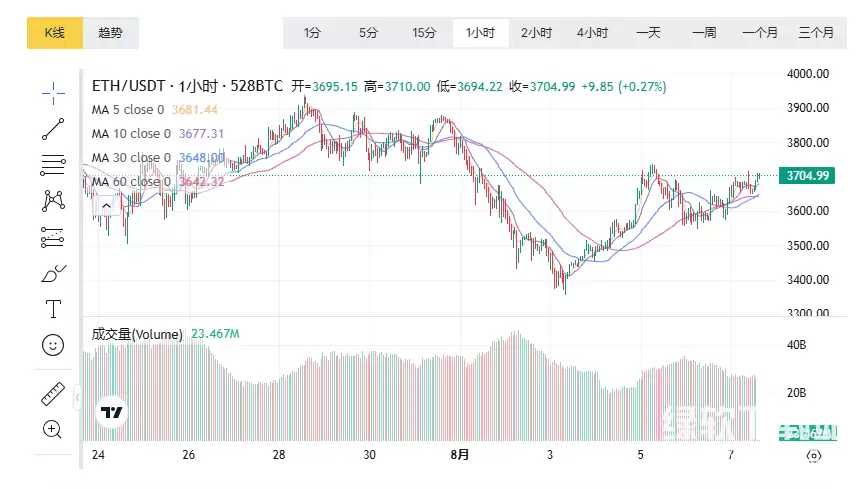This screenshot has height=489, width=864.
Task: Select the 4小时 interval tab
Action: [x=592, y=33]
